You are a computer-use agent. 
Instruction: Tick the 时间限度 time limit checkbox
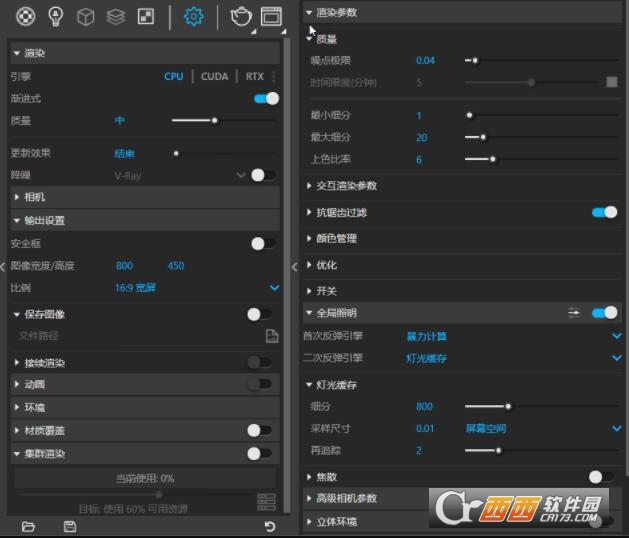(612, 82)
